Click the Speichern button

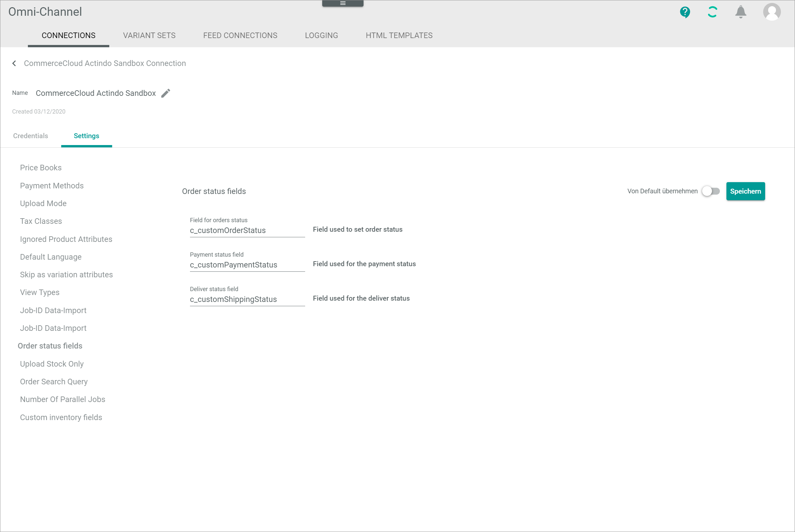click(745, 191)
